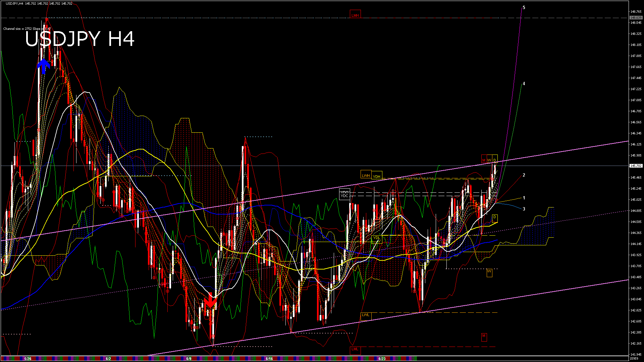Click the 6/16 date on time axis
This screenshot has height=362, width=644.
[x=269, y=359]
